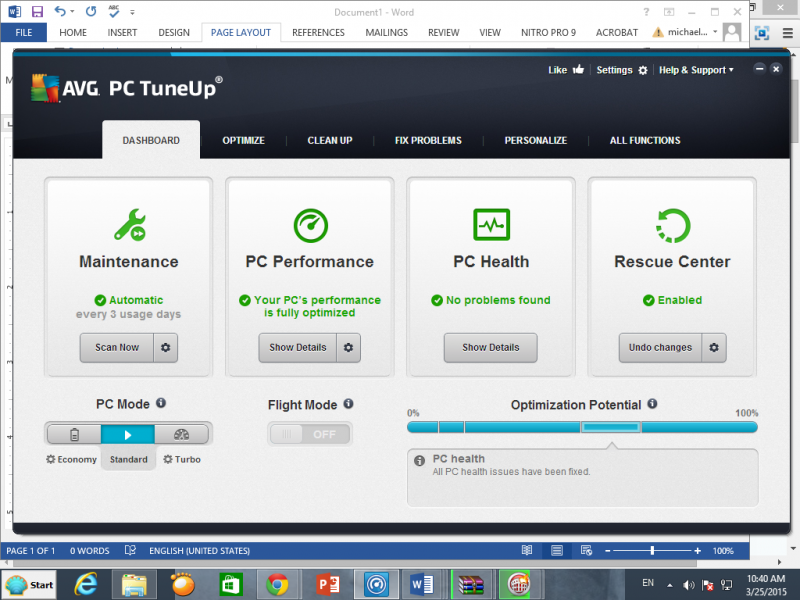Screen dimensions: 800x600
Task: Switch PC Mode to Economy battery button
Action: [74, 434]
